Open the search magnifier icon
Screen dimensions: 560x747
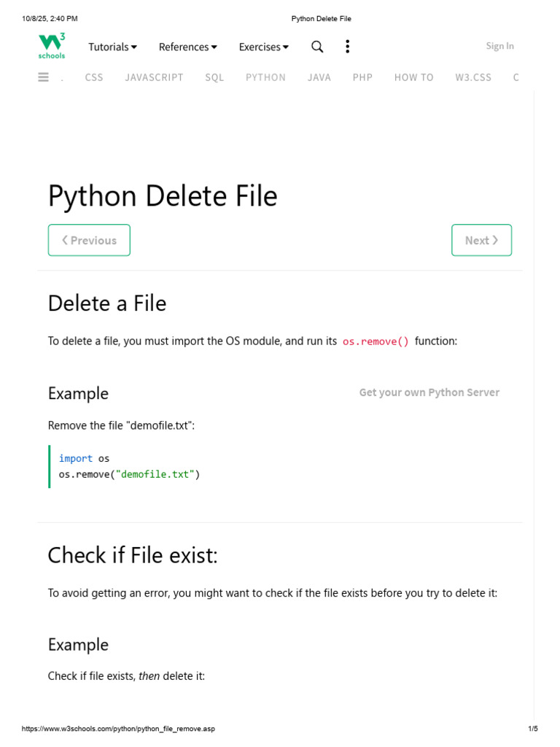317,47
